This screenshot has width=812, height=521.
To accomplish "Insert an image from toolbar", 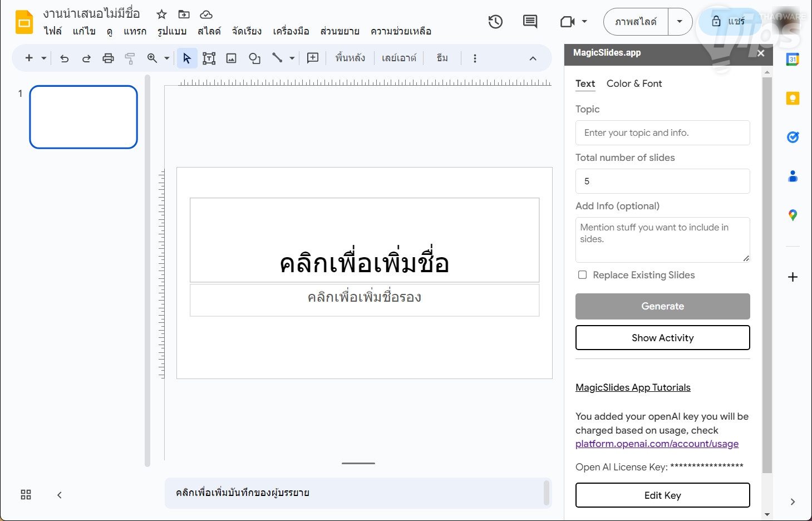I will [x=232, y=58].
